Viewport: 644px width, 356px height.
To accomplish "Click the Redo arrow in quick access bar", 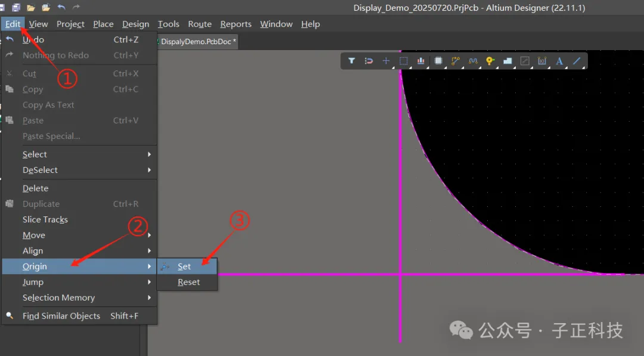I will 76,7.
